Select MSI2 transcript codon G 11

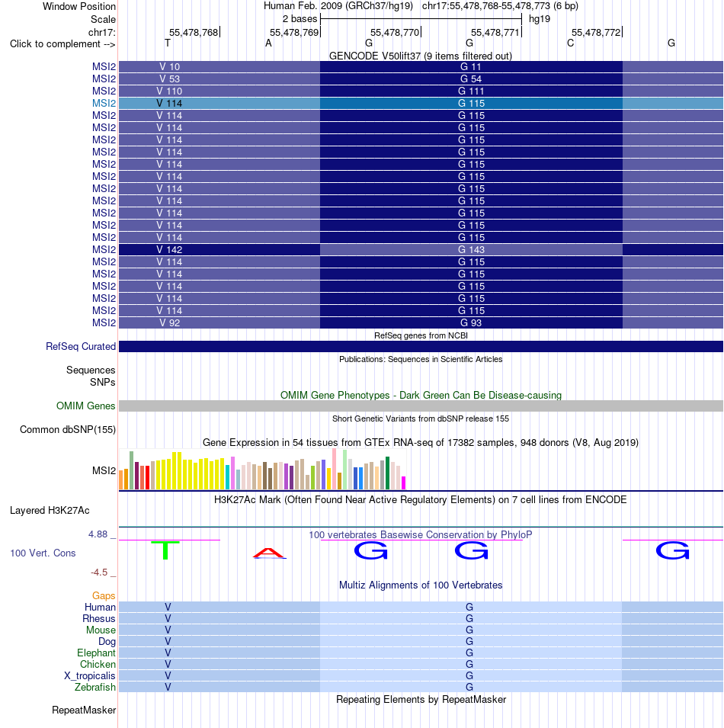pos(471,67)
